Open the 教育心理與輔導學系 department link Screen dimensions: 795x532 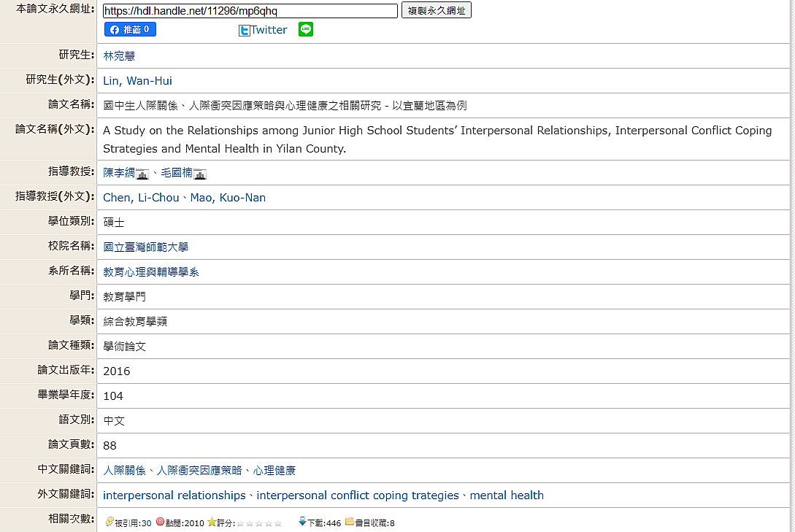pos(151,272)
